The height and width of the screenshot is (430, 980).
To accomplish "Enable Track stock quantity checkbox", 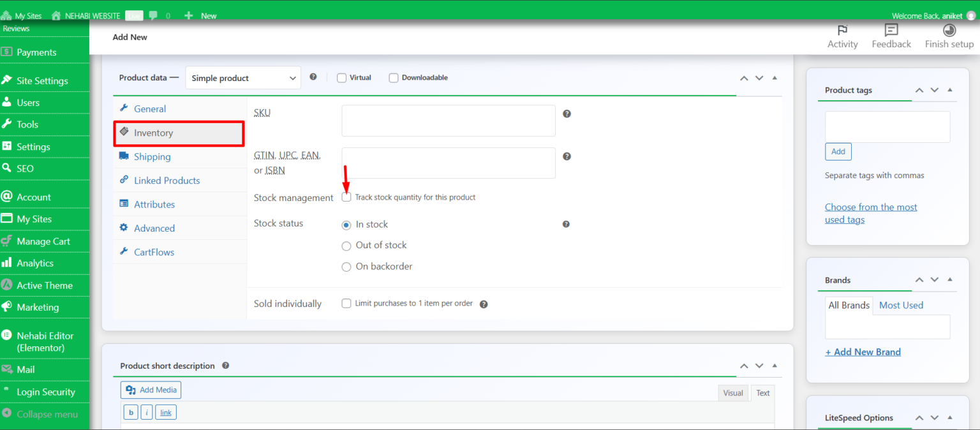I will tap(346, 197).
